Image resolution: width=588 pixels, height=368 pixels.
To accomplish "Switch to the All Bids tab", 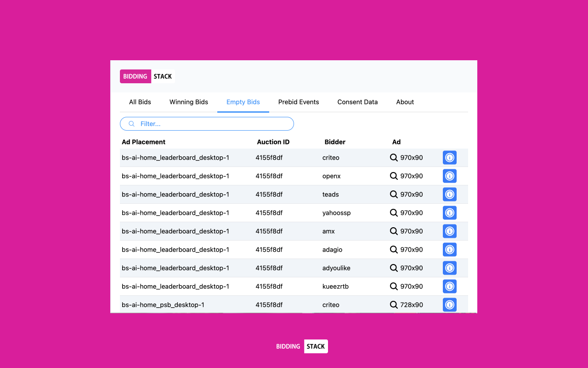I will pyautogui.click(x=140, y=102).
